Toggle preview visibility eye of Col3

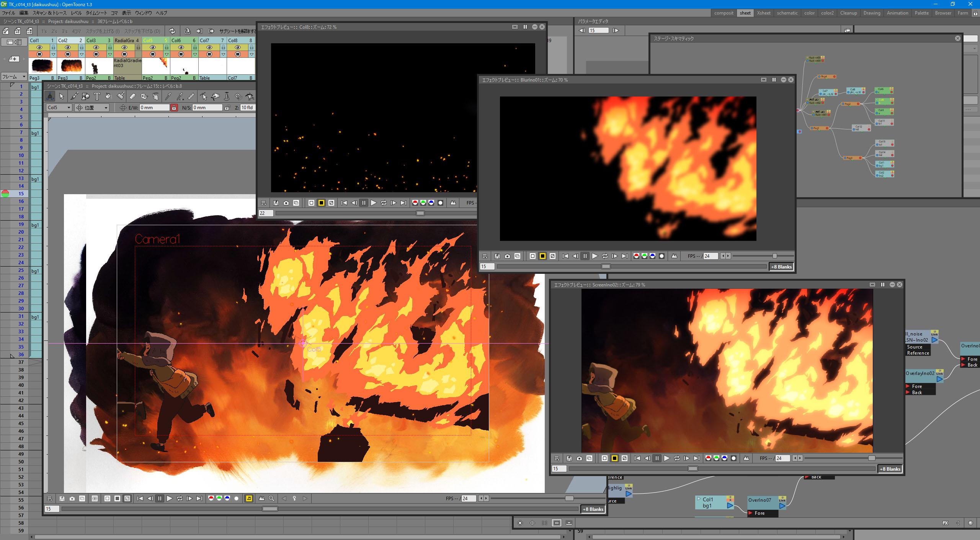(x=96, y=47)
